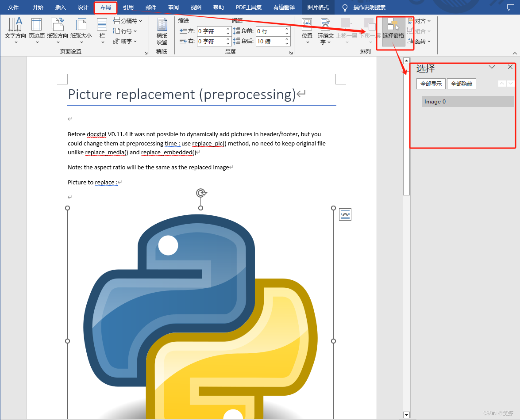Increase the left indent with stepper up
This screenshot has width=520, height=420.
(228, 29)
